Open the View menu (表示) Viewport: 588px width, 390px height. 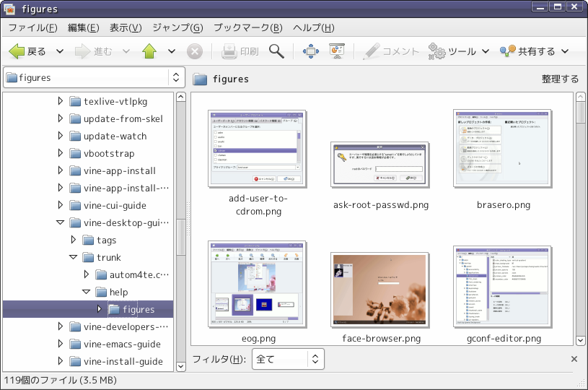126,27
